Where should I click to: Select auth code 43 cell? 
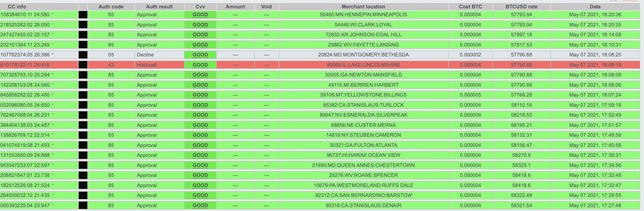click(x=111, y=64)
